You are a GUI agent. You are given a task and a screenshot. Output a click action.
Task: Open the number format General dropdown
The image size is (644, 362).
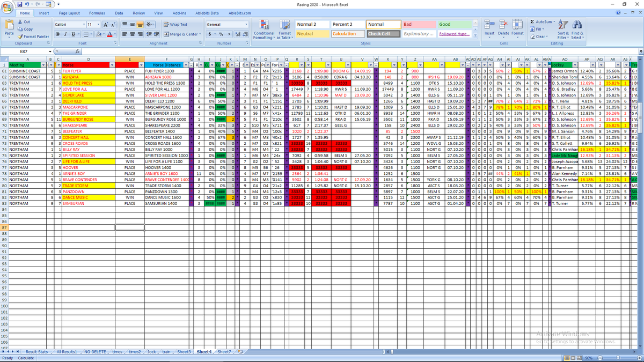tap(246, 24)
